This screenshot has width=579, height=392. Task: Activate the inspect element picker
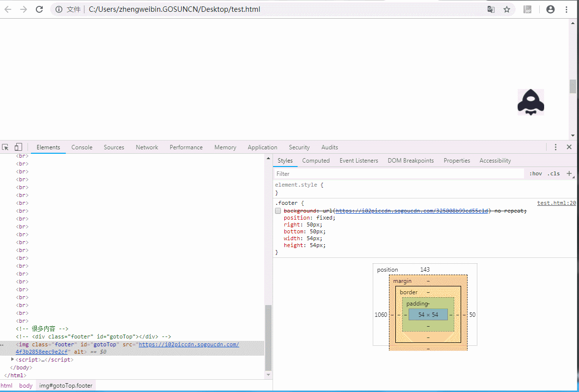click(5, 147)
